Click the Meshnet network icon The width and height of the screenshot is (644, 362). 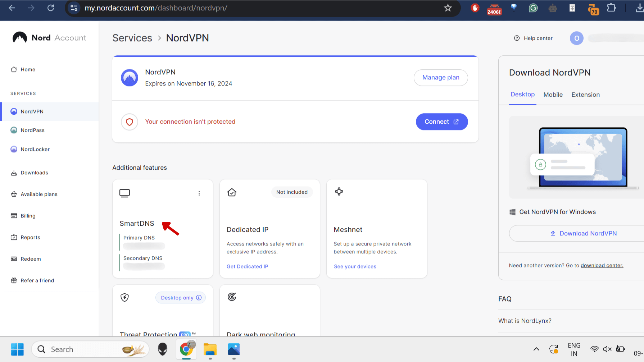click(x=339, y=192)
